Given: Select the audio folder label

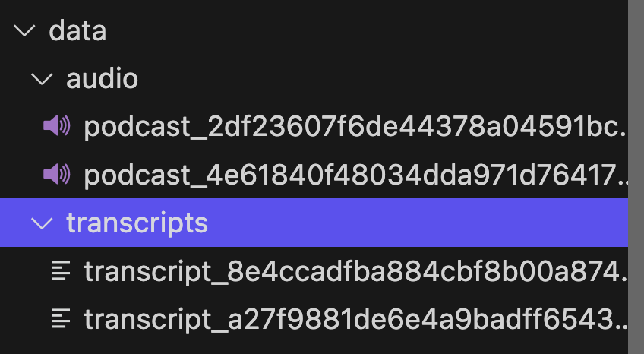Looking at the screenshot, I should tap(102, 79).
